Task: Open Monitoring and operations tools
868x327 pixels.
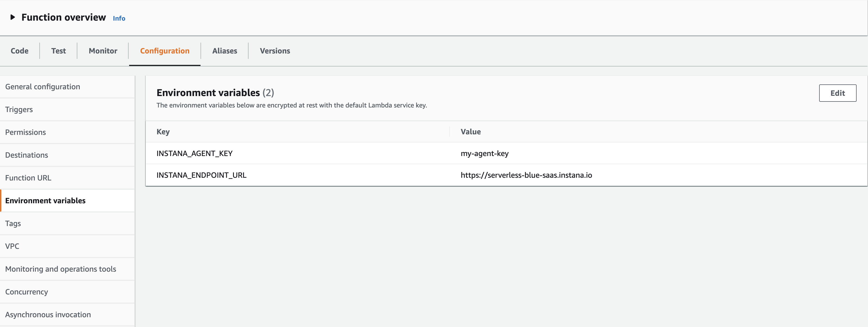Action: (60, 269)
